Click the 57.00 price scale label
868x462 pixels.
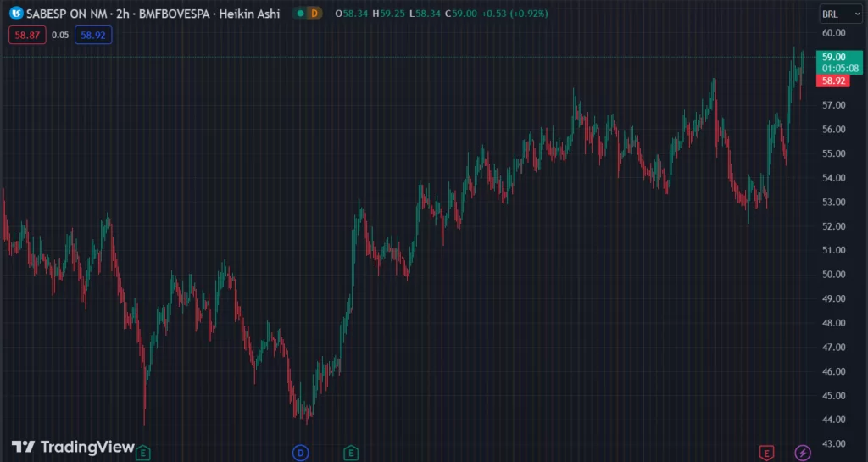[834, 105]
